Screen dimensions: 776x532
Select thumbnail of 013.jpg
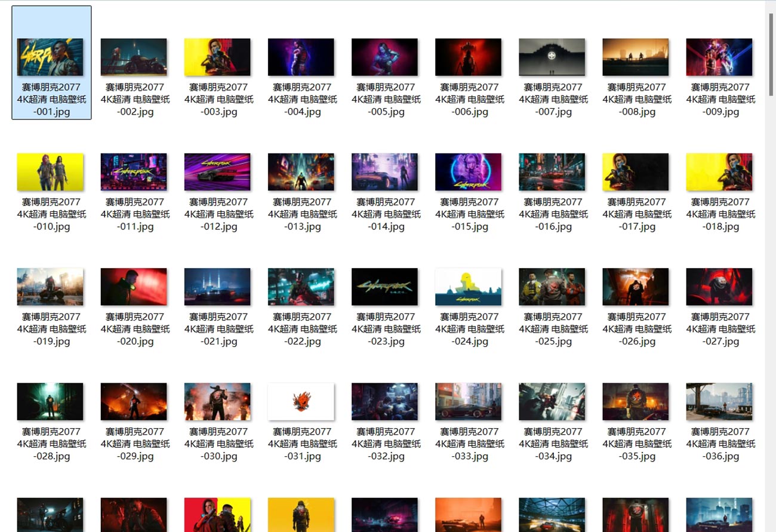(301, 172)
